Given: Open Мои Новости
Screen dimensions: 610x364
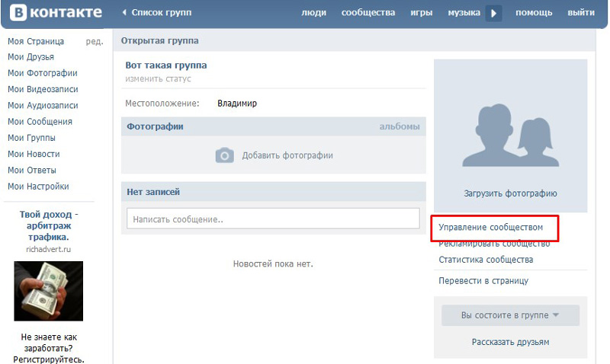Looking at the screenshot, I should pyautogui.click(x=34, y=155).
